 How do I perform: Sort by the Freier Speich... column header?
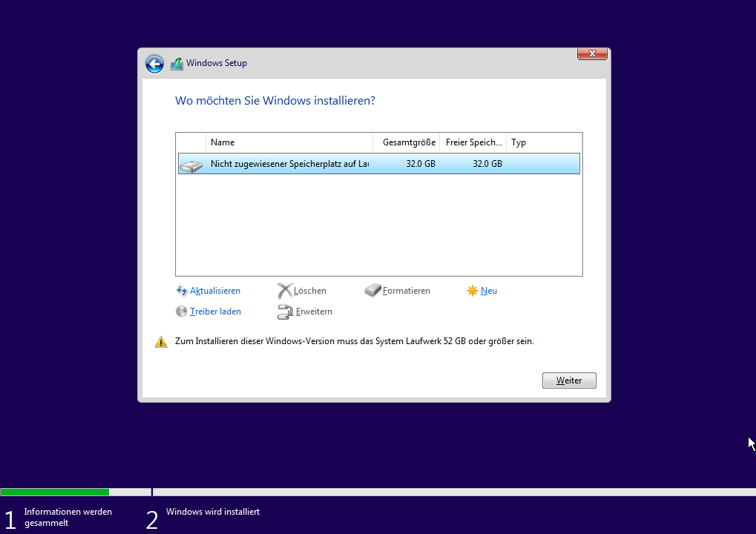click(473, 142)
